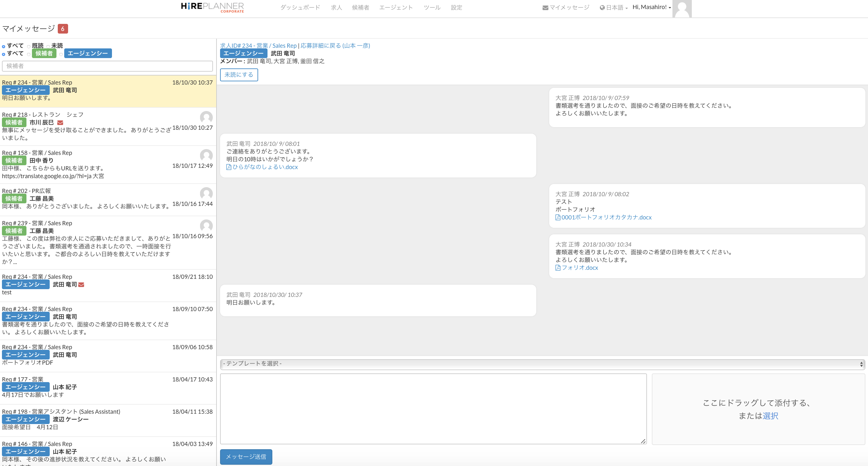Viewport: 868px width, 466px height.
Task: Select the 既読 radio filter
Action: [x=29, y=46]
